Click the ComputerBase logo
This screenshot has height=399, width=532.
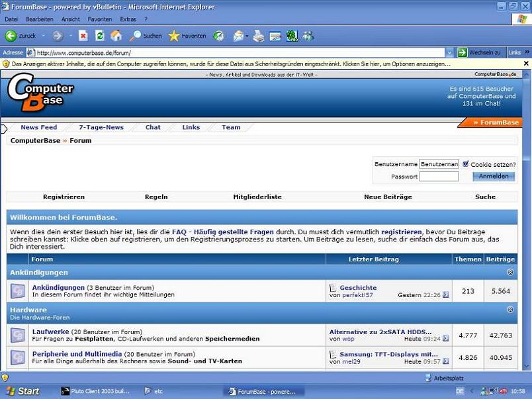[40, 93]
